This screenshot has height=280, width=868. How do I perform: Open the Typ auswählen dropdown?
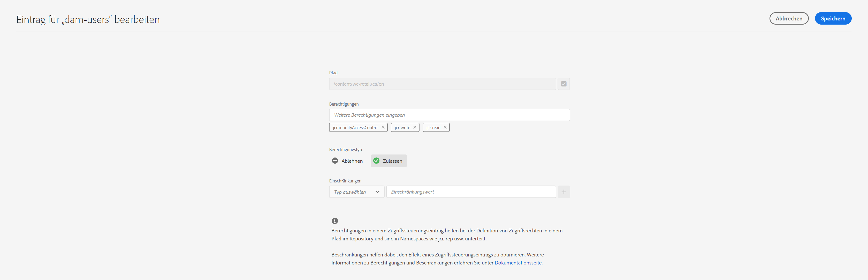pyautogui.click(x=351, y=192)
